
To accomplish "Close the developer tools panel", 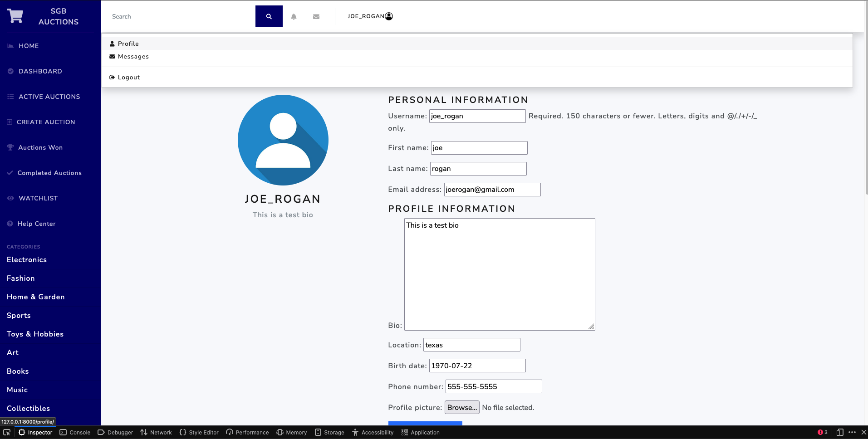I will point(864,432).
